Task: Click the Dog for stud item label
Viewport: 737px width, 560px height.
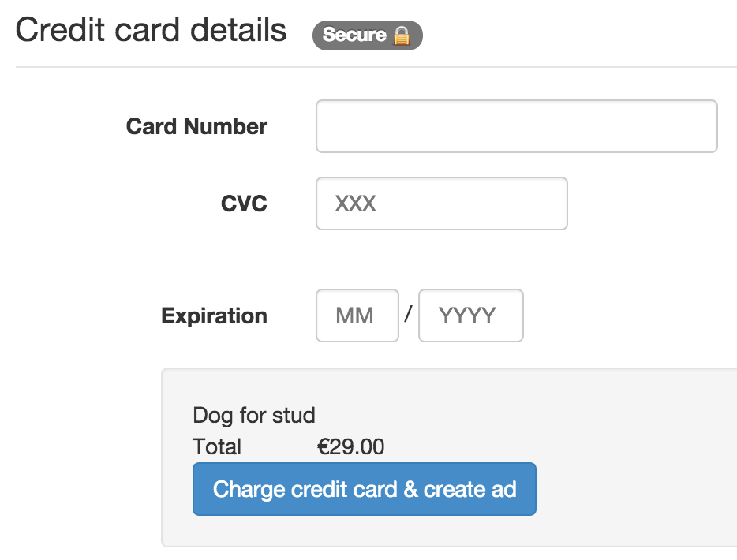Action: point(254,415)
